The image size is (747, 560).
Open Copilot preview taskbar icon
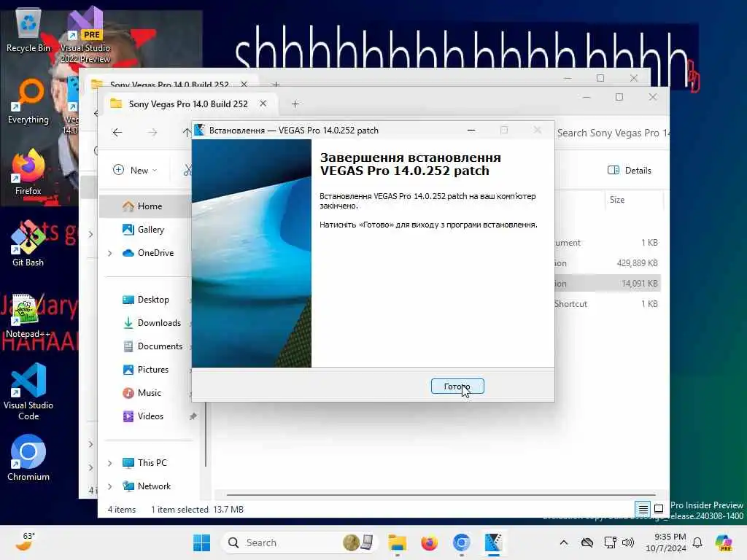pos(724,542)
